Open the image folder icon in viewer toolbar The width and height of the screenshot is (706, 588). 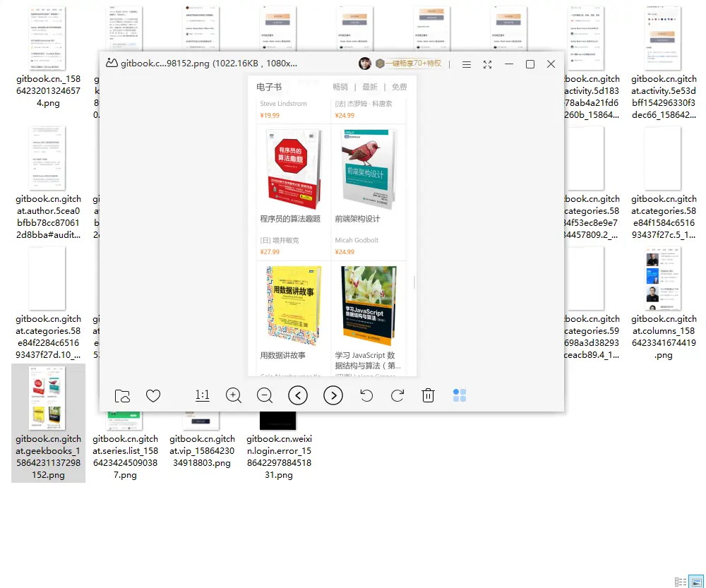[x=122, y=396]
